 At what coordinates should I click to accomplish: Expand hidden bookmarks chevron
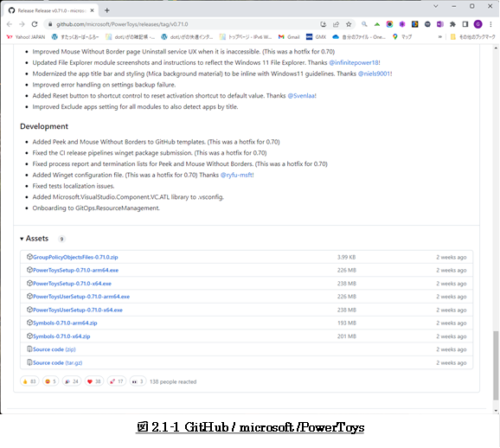click(x=440, y=37)
